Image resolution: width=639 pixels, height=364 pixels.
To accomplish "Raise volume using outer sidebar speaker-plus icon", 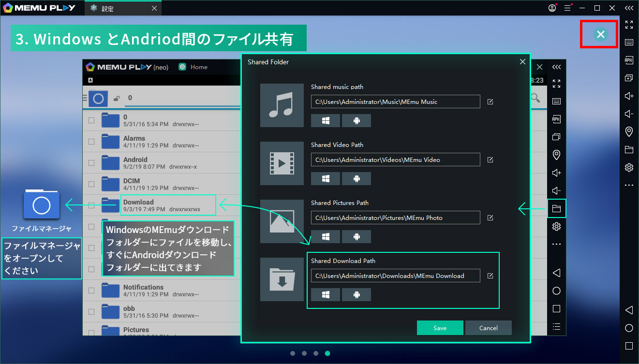I will tap(629, 96).
